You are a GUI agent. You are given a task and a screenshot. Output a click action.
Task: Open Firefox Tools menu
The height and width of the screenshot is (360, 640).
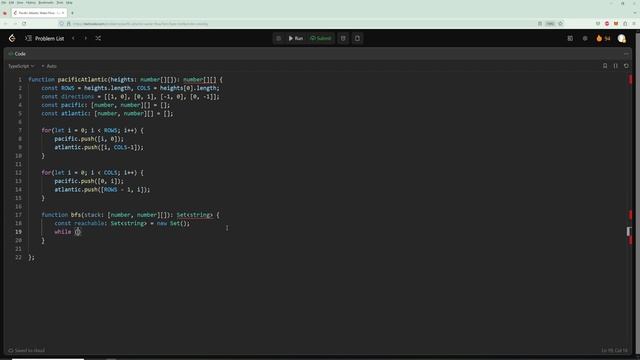click(60, 2)
